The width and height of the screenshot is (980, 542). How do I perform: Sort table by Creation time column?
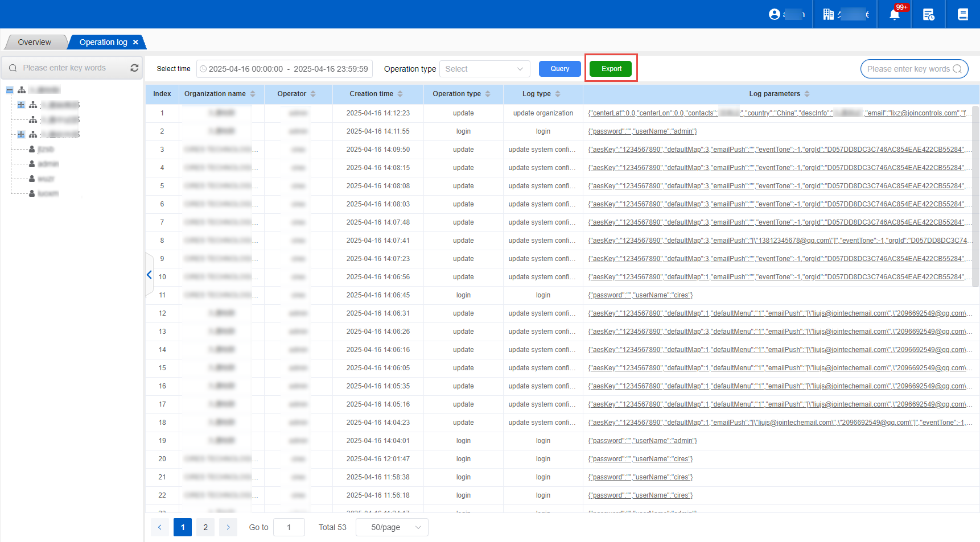tap(400, 94)
